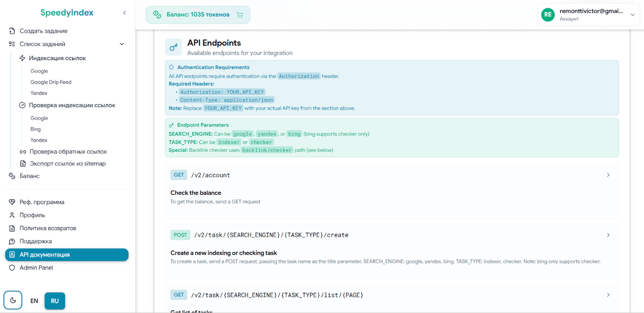Click the Admin Panel shield icon
This screenshot has width=644, height=313.
[x=12, y=268]
